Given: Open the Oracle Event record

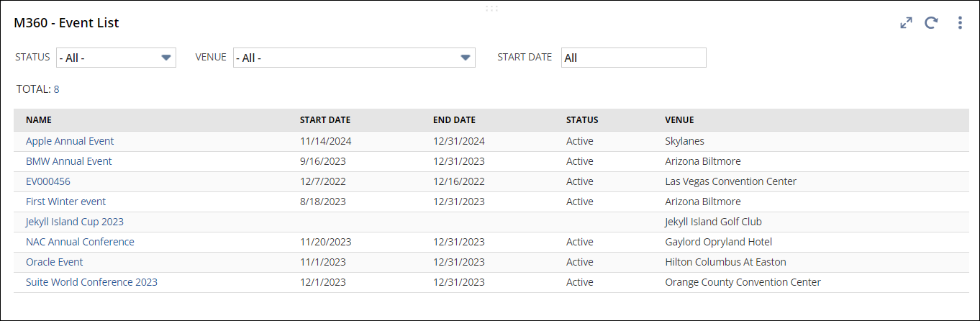Looking at the screenshot, I should click(55, 262).
